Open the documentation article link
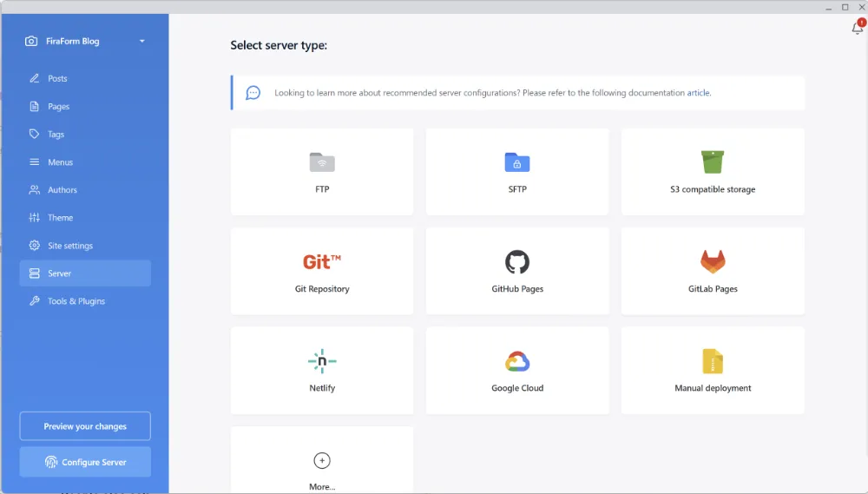 coord(698,93)
